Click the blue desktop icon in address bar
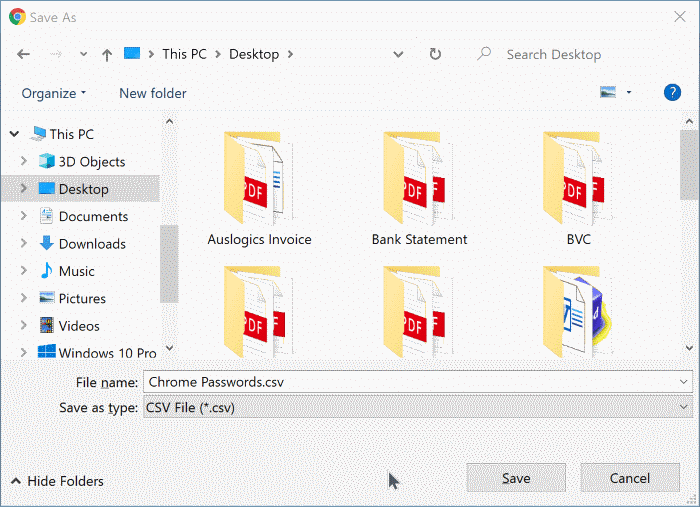 point(132,54)
